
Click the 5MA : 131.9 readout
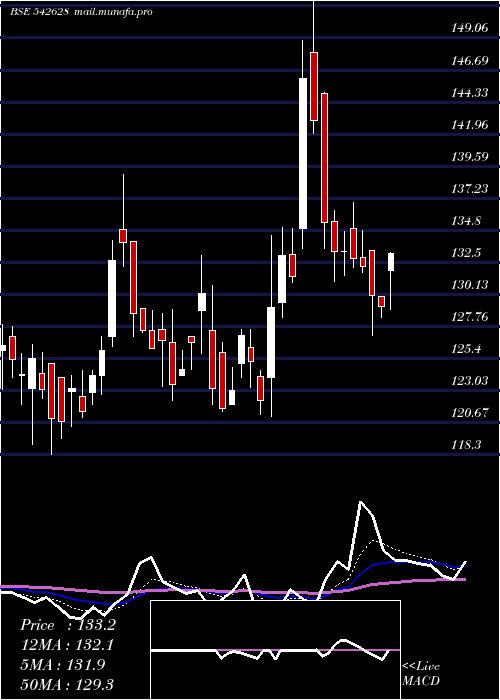(x=62, y=664)
